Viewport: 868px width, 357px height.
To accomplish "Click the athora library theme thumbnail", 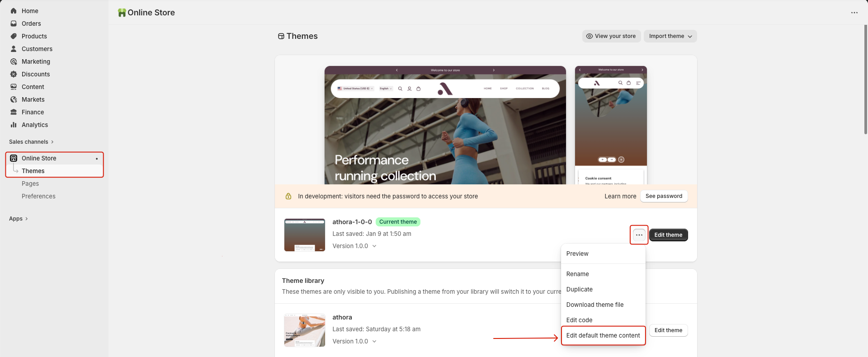I will [x=304, y=330].
